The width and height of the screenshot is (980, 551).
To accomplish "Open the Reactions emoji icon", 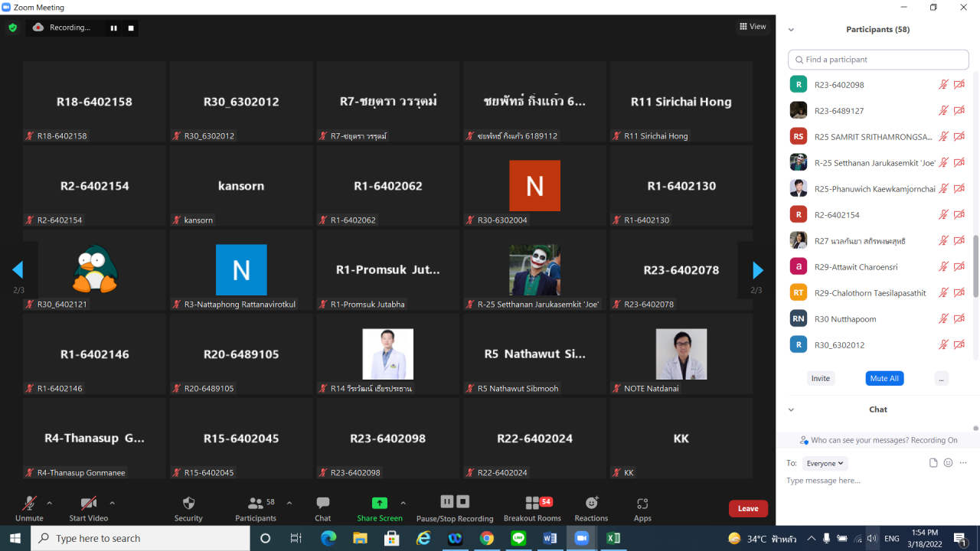I will (x=591, y=504).
